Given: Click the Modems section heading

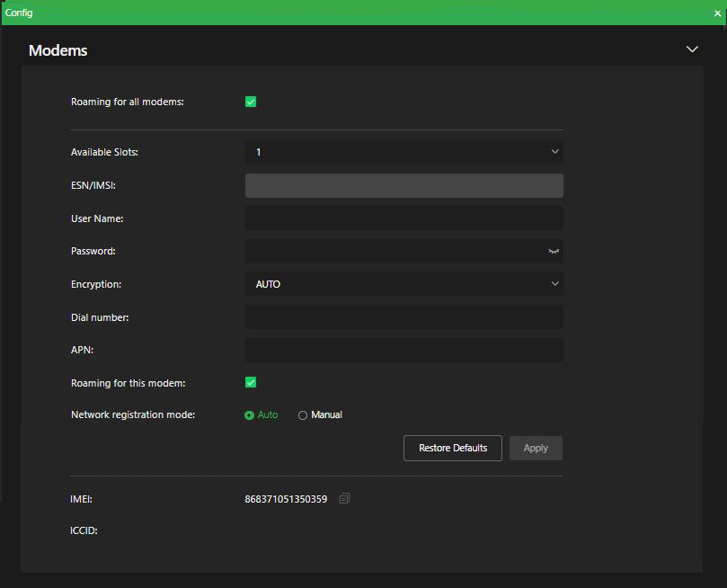Looking at the screenshot, I should (x=58, y=50).
